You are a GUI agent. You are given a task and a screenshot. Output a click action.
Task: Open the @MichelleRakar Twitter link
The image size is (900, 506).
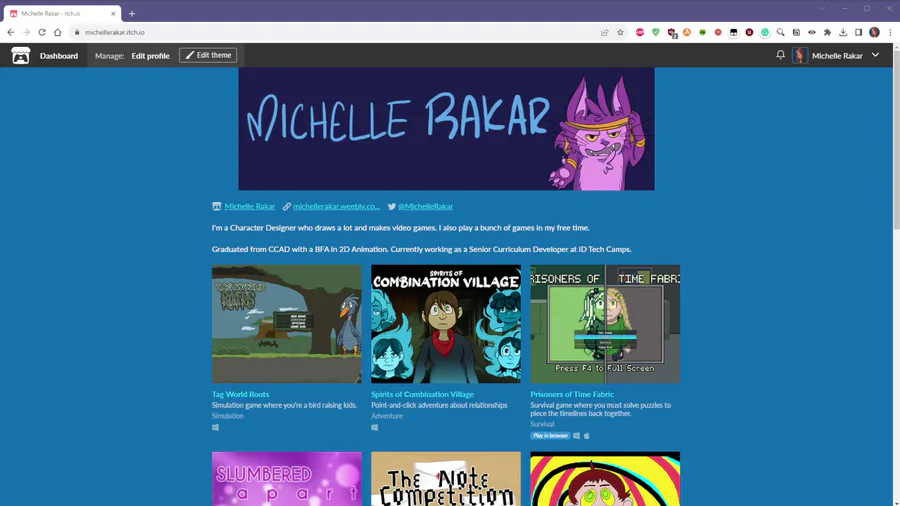click(x=425, y=207)
